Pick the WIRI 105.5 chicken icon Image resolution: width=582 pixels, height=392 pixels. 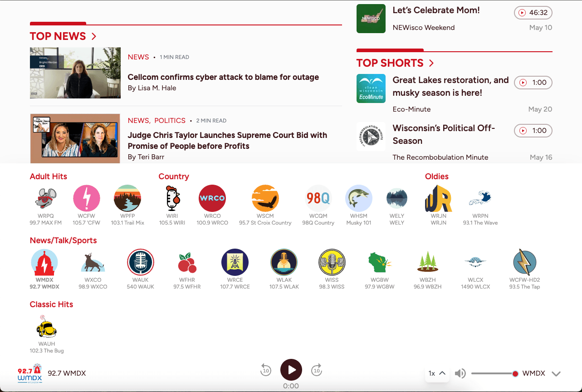[x=172, y=198]
